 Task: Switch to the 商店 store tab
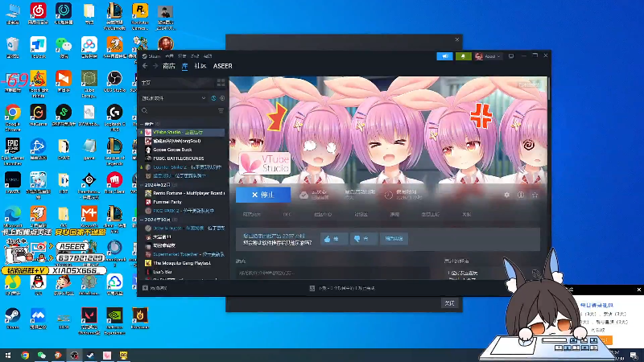(x=169, y=66)
